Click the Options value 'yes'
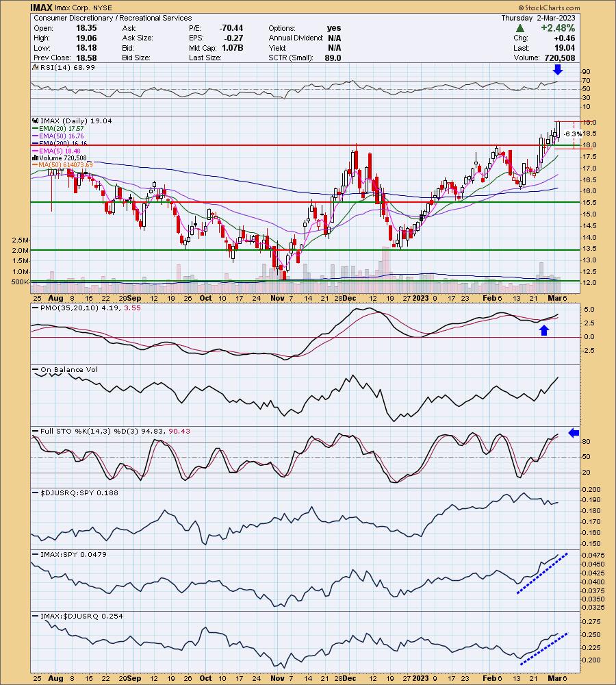The image size is (616, 685). [334, 28]
